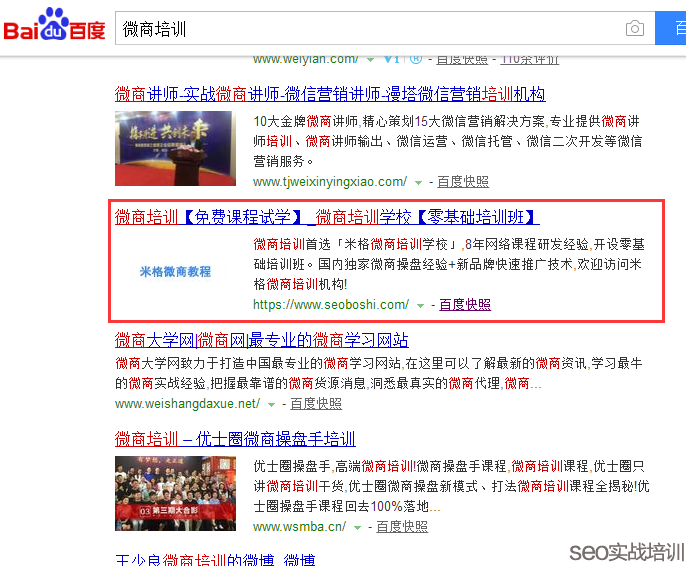Open the 微商大学网 learning site result title
The image size is (686, 566).
tap(262, 340)
